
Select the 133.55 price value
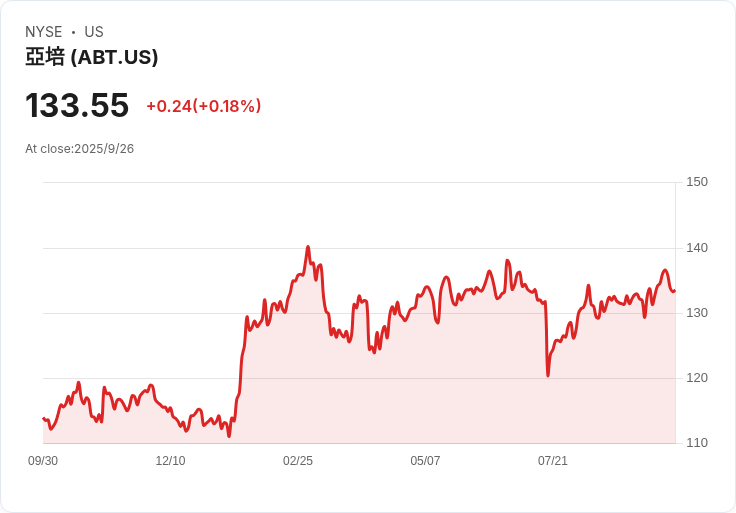77,105
